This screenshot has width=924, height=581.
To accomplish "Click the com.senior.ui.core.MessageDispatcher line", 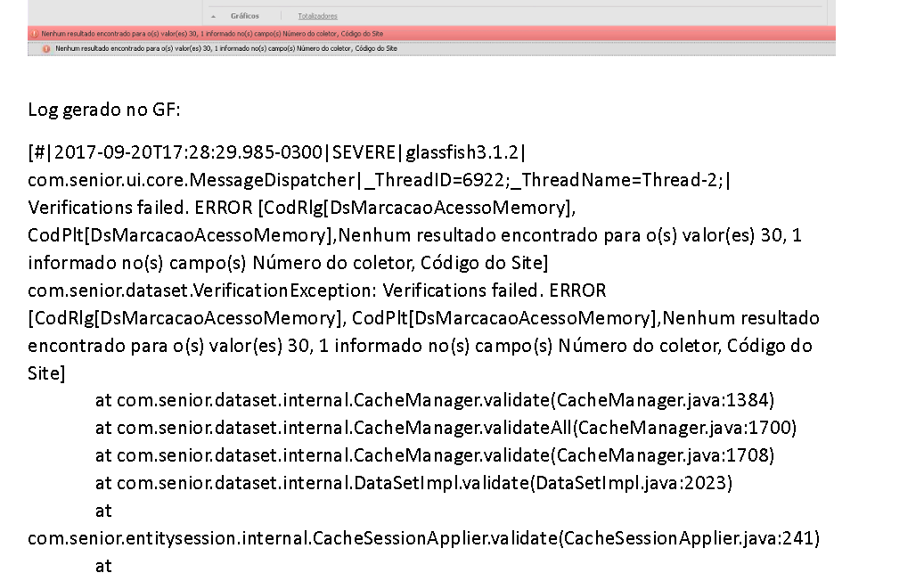I will point(379,180).
